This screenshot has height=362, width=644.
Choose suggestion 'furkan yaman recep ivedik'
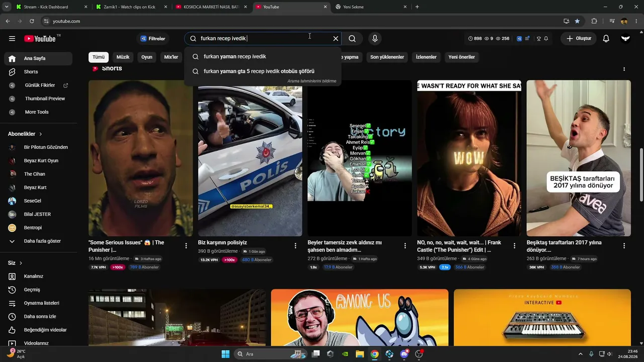click(x=263, y=57)
